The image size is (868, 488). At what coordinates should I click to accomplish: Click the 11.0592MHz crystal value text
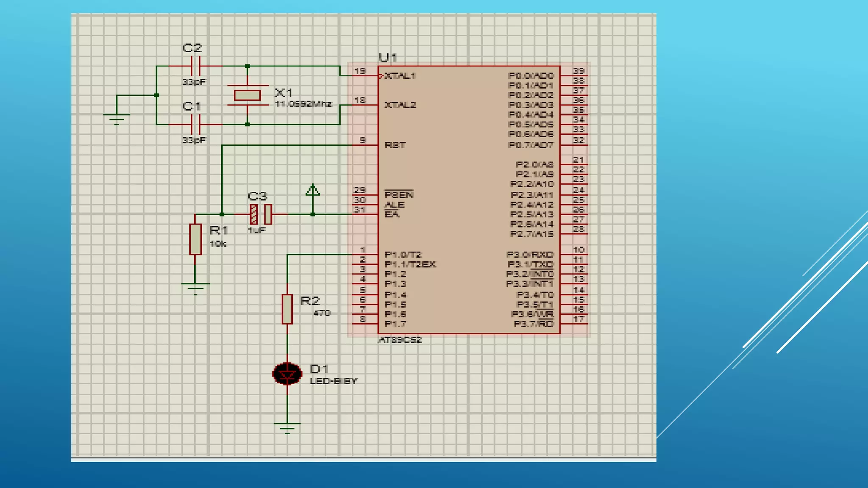point(303,104)
